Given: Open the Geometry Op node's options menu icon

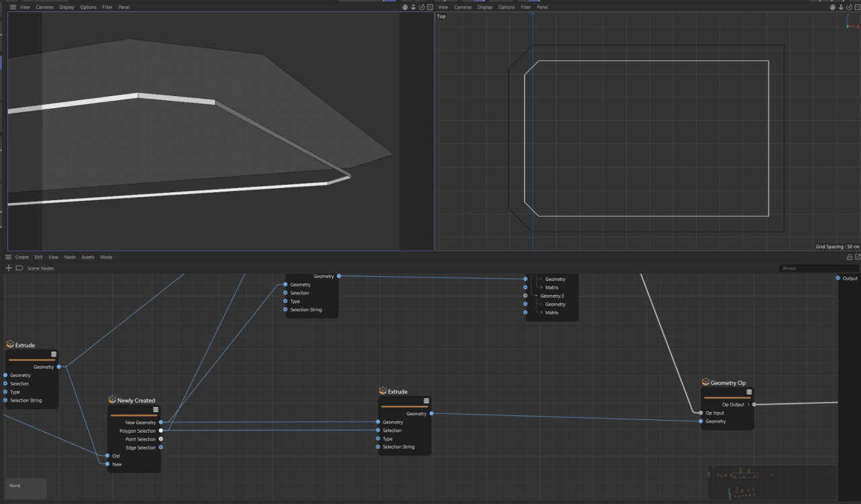Looking at the screenshot, I should pos(749,392).
